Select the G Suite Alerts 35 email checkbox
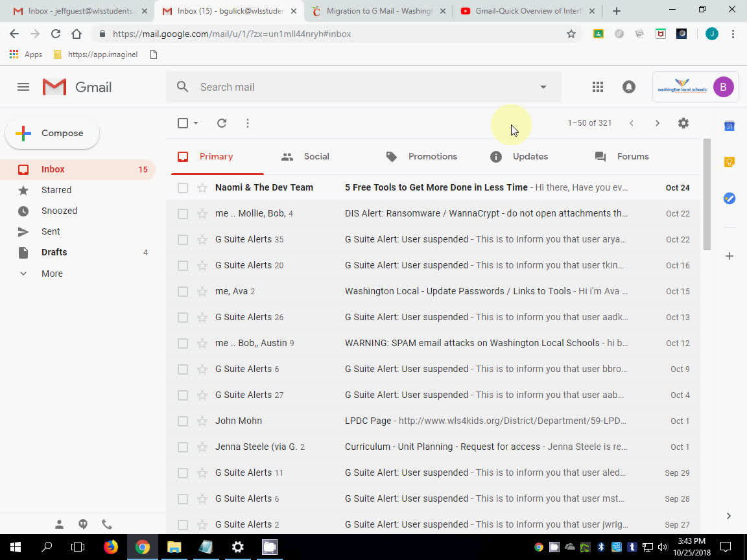Viewport: 747px width, 560px height. click(182, 239)
